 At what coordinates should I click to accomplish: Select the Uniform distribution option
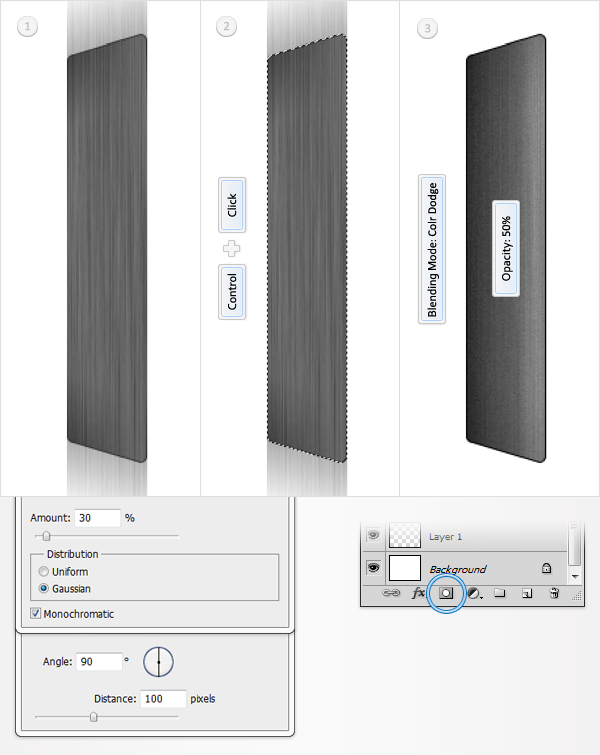[44, 572]
